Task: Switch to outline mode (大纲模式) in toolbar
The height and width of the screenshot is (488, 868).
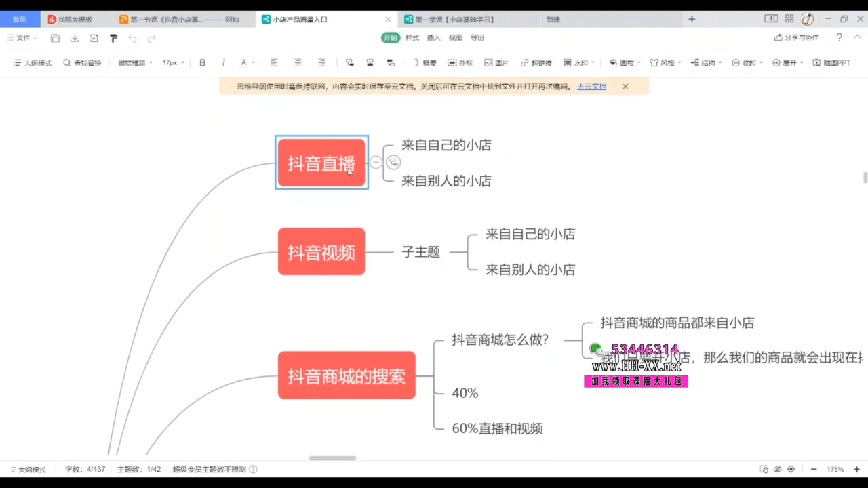Action: click(x=33, y=62)
